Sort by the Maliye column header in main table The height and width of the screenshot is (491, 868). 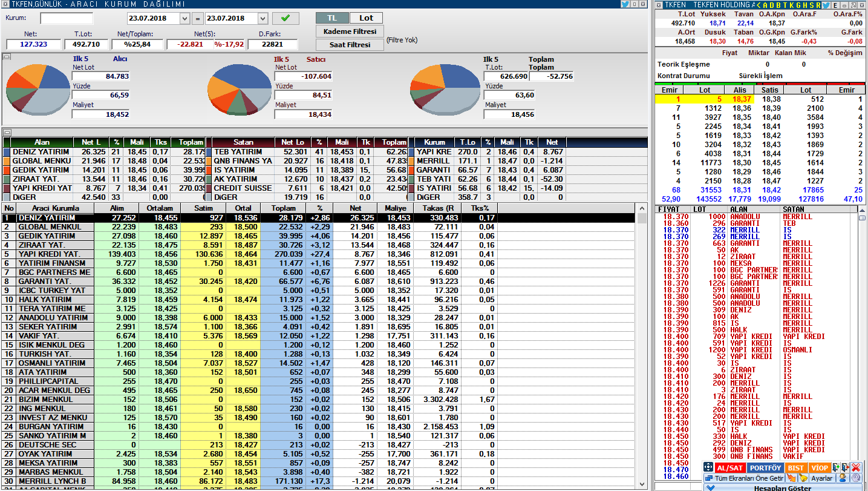pyautogui.click(x=395, y=208)
